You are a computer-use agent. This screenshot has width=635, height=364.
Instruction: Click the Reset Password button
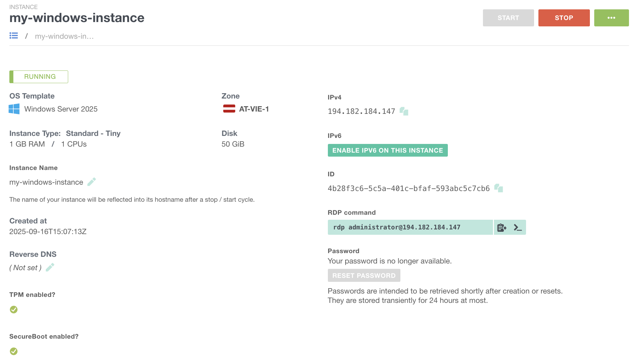coord(364,276)
